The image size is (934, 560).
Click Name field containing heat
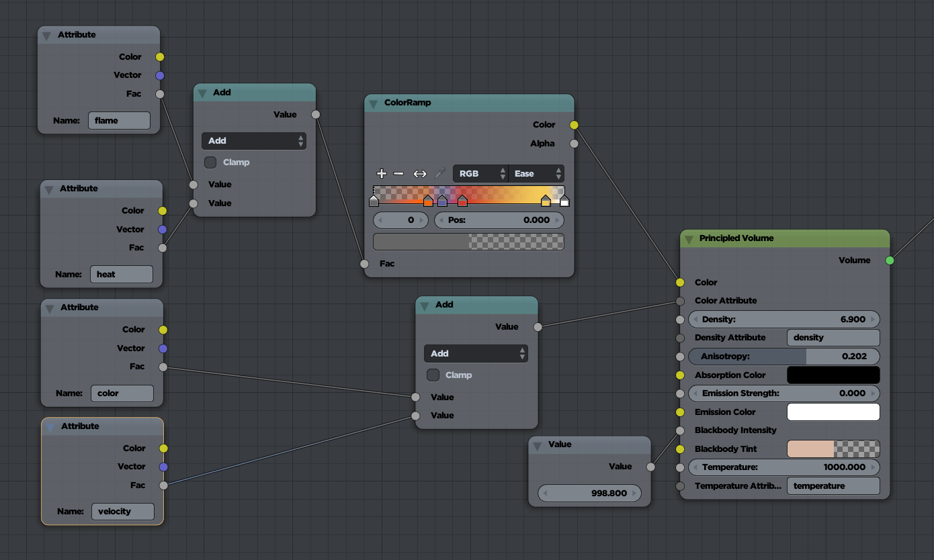tap(122, 275)
